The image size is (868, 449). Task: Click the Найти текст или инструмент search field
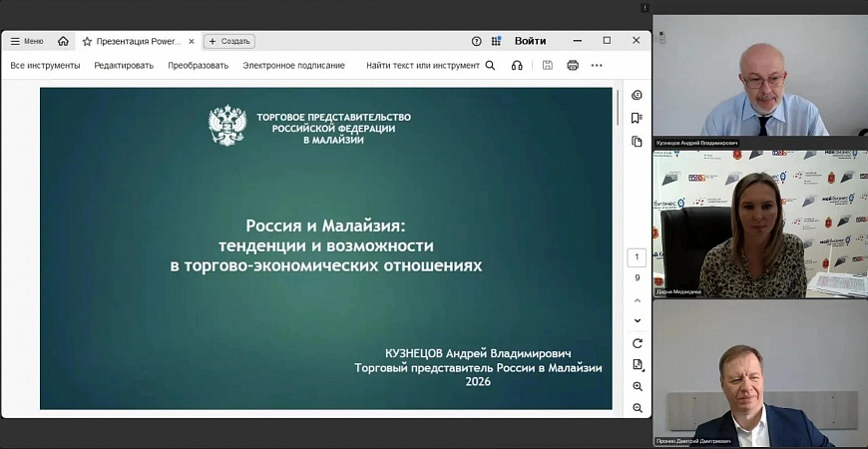pos(423,65)
